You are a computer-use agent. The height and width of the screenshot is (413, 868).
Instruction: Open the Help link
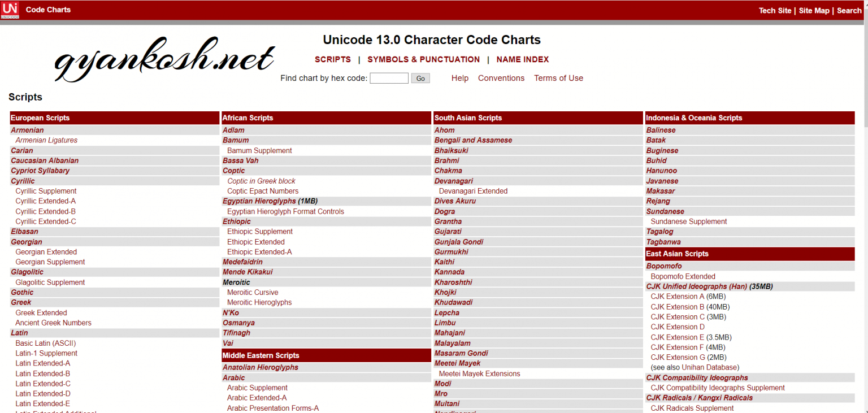pos(459,79)
